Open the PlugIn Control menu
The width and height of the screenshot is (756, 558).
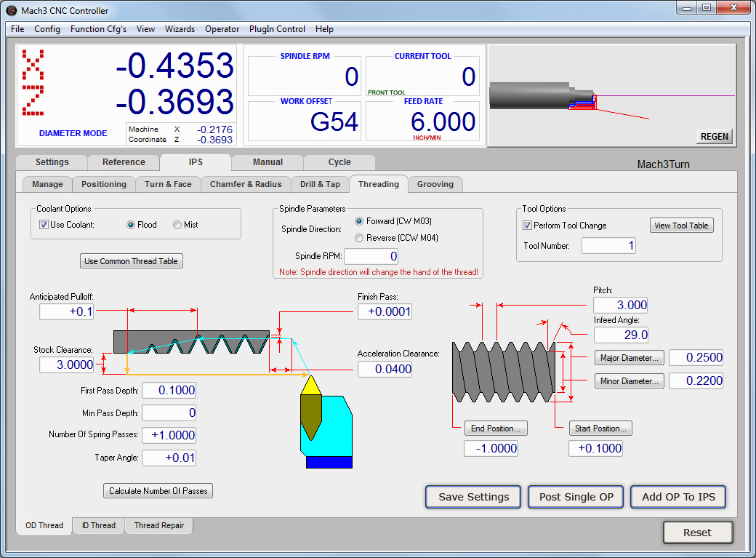[x=277, y=29]
